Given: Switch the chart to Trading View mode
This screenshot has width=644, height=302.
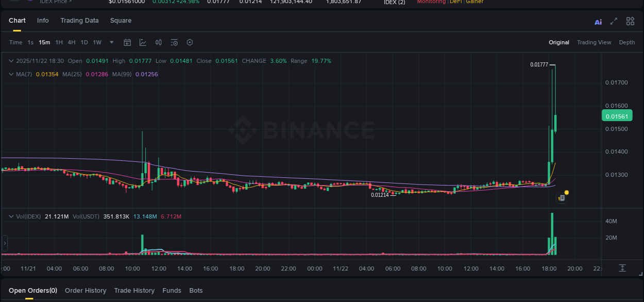Looking at the screenshot, I should click(594, 42).
